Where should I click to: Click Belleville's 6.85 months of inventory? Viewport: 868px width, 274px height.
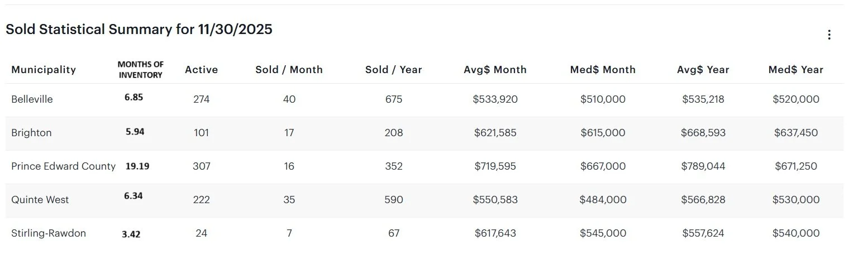(133, 97)
